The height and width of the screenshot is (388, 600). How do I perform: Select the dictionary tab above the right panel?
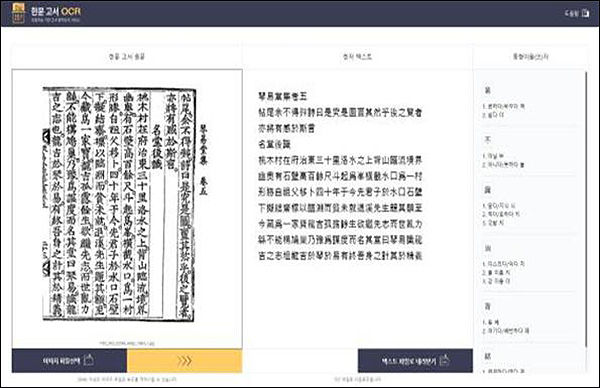click(x=531, y=57)
